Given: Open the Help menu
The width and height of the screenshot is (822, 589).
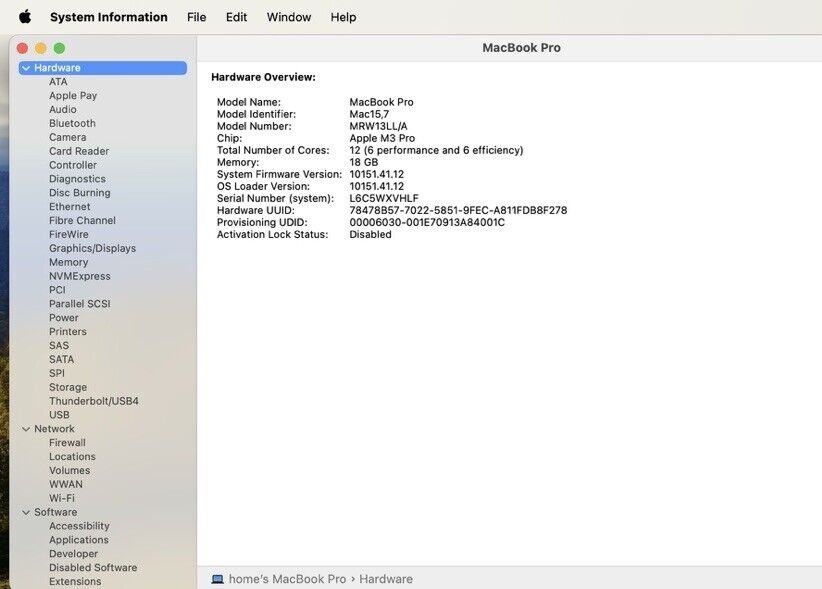Looking at the screenshot, I should click(343, 17).
